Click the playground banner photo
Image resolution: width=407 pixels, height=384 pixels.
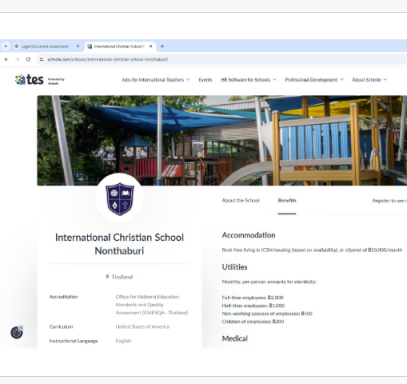[222, 140]
